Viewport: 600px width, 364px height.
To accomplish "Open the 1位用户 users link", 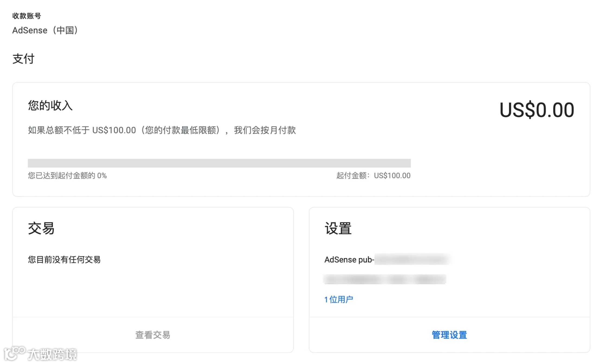I will click(338, 299).
